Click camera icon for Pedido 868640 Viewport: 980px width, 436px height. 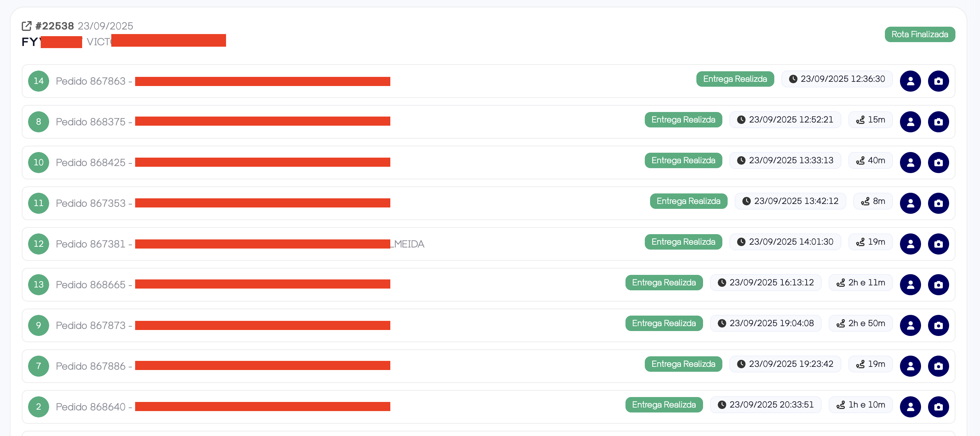coord(938,407)
